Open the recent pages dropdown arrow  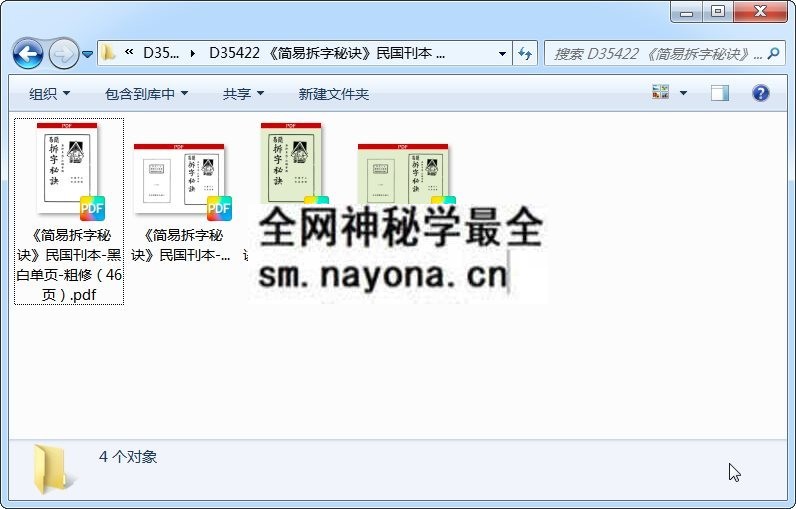87,54
